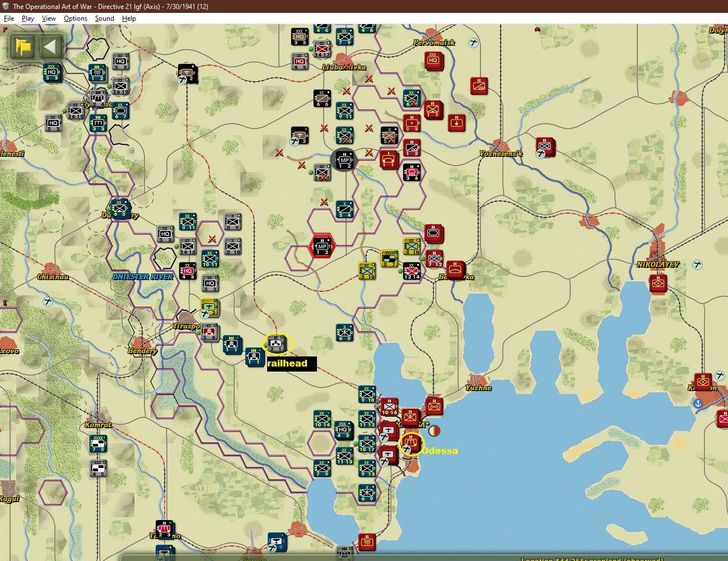
Task: Click the DNIESTER RIVER label
Action: tap(143, 277)
